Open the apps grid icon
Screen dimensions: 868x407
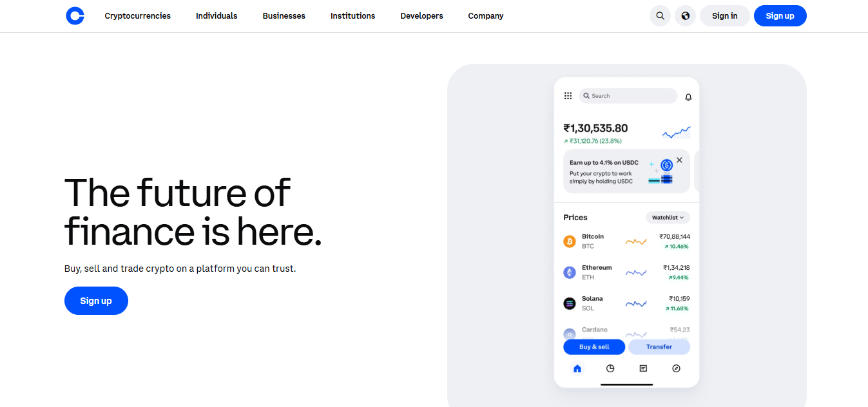point(568,96)
